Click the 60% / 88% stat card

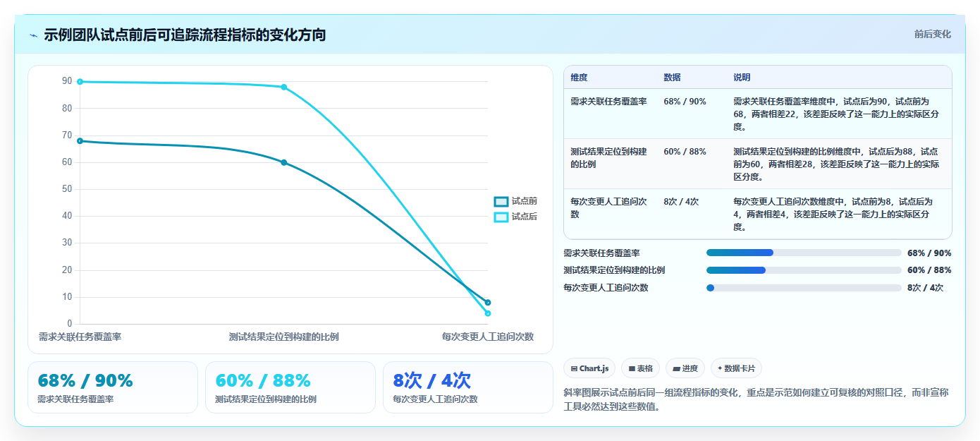(x=290, y=387)
